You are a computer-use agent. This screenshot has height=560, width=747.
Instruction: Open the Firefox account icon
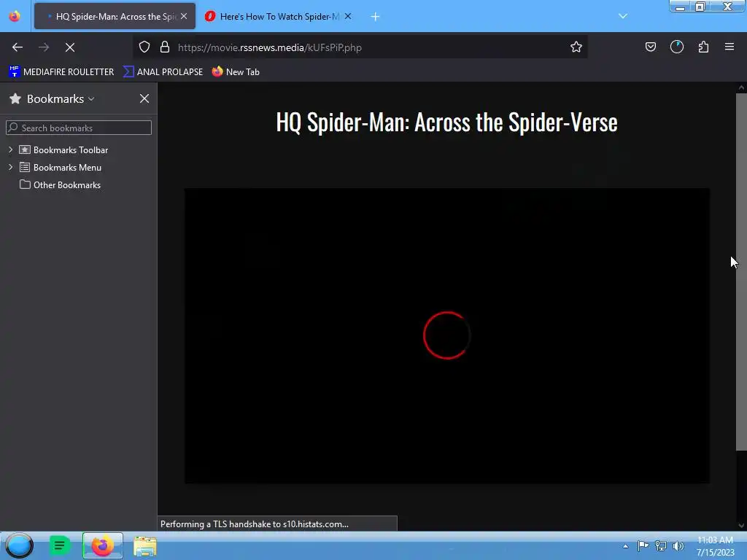(x=677, y=47)
